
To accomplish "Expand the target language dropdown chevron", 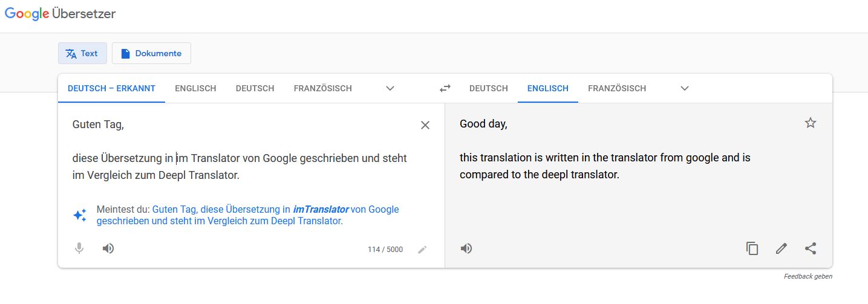I will tap(685, 88).
